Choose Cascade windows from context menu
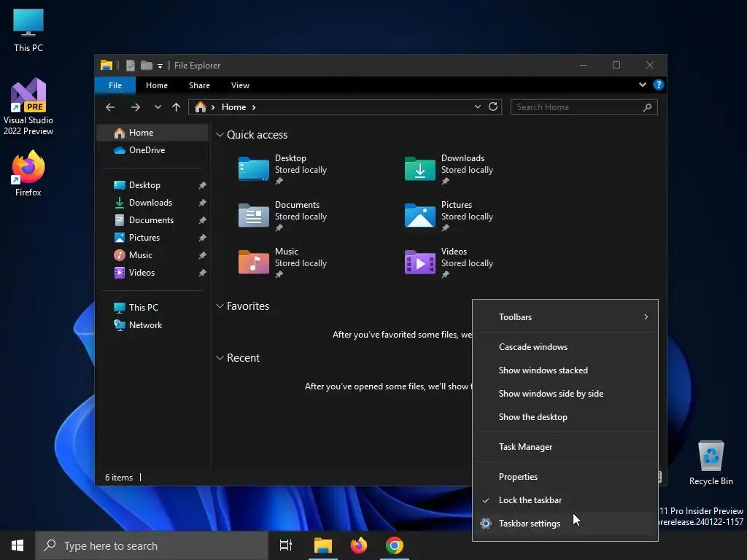Image resolution: width=747 pixels, height=560 pixels. tap(565, 347)
